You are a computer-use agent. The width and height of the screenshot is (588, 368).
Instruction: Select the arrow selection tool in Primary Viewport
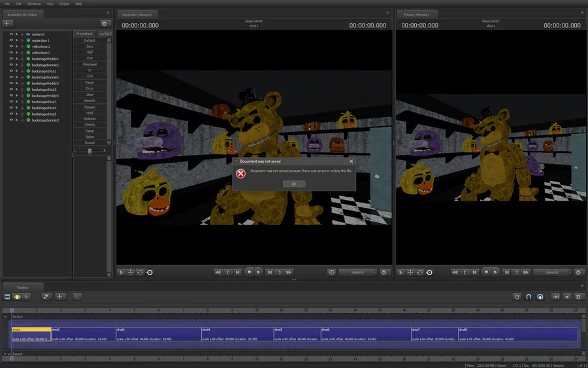pos(401,273)
